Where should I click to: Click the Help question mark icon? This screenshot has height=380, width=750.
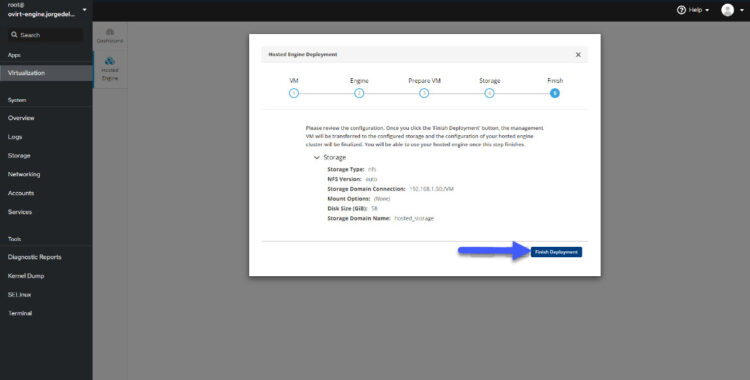[x=681, y=10]
